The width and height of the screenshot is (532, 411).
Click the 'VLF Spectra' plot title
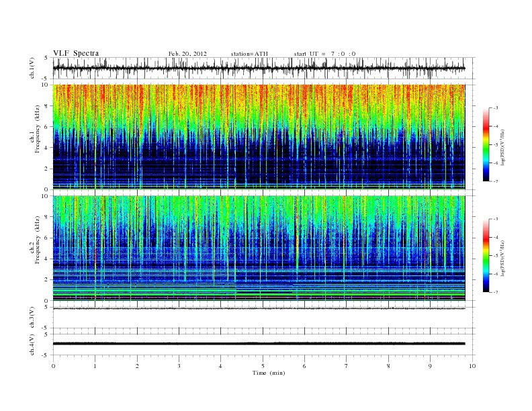tap(76, 53)
